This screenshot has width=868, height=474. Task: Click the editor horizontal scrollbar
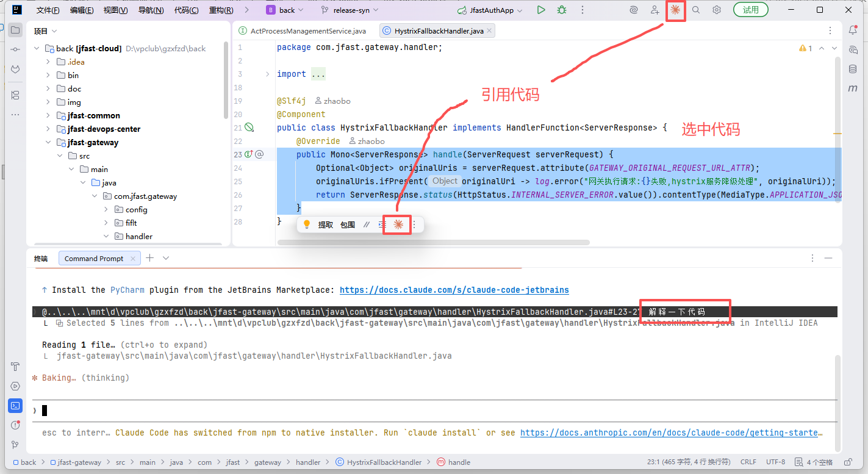click(x=433, y=242)
